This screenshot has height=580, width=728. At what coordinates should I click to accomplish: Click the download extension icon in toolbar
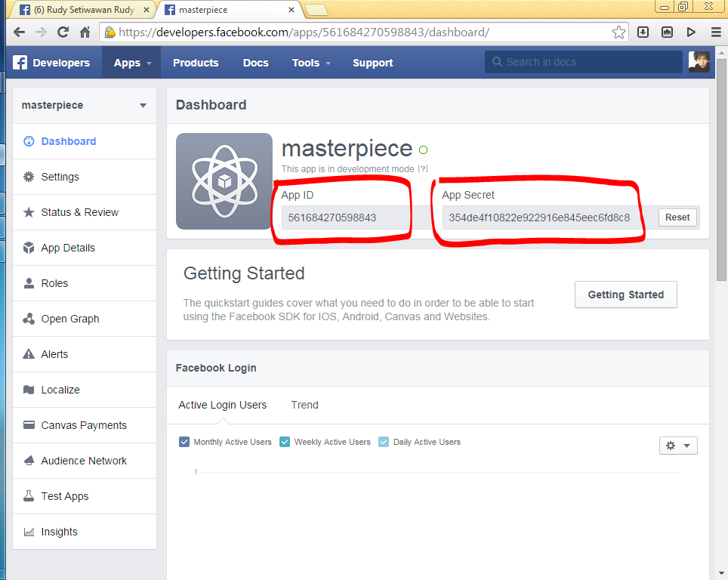pos(643,32)
